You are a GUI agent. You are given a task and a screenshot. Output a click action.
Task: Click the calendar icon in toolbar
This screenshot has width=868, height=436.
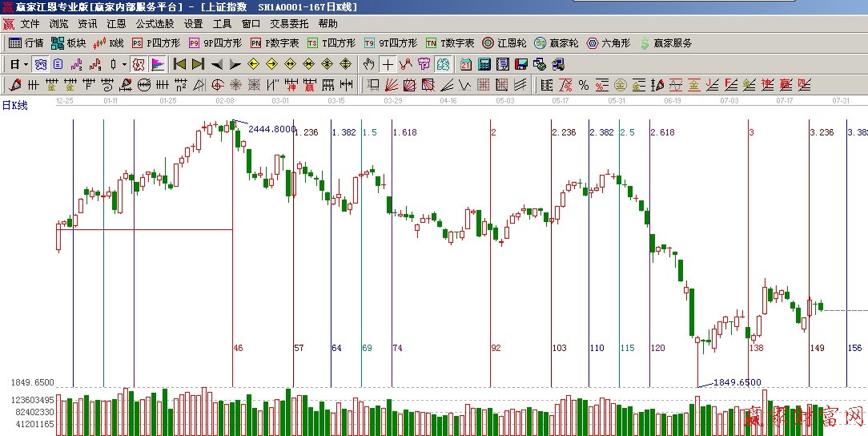click(x=465, y=64)
